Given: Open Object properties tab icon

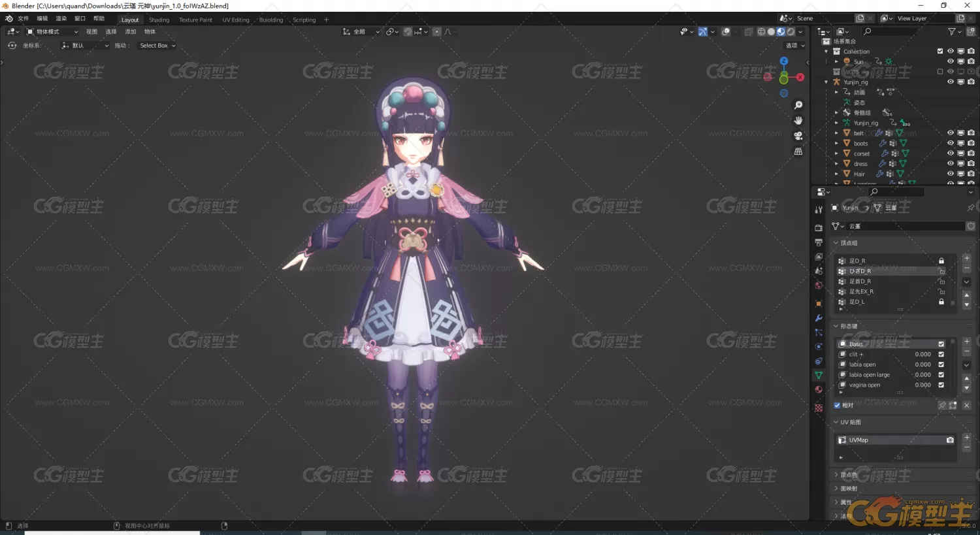Looking at the screenshot, I should coord(819,304).
